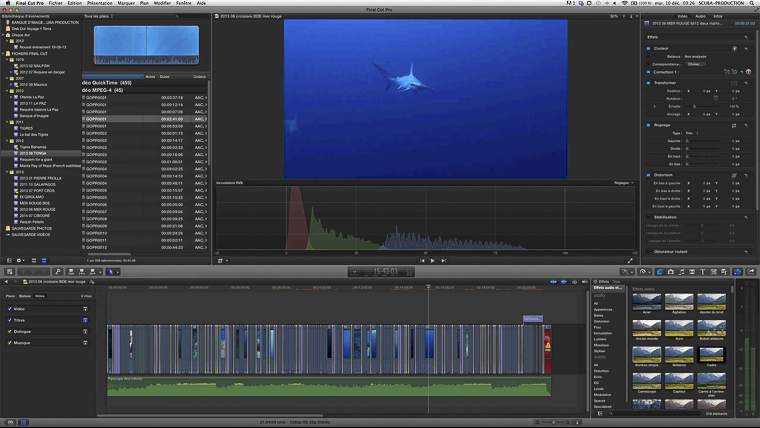Disable the Musique role checkbox
This screenshot has height=428, width=760.
pyautogui.click(x=9, y=342)
